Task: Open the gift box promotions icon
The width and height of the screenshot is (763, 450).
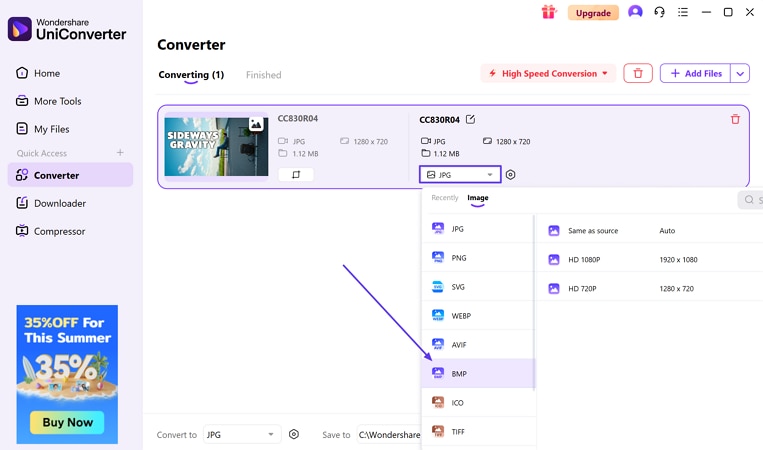Action: [x=548, y=12]
